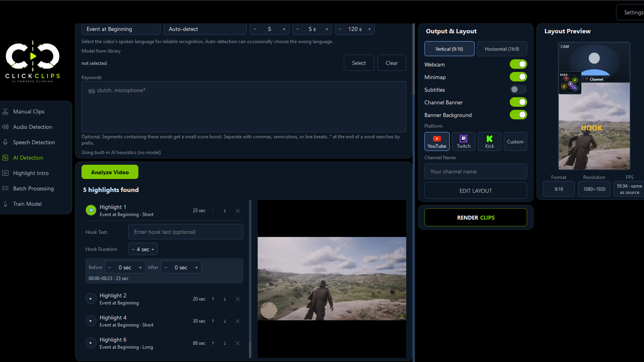644x362 pixels.
Task: Open EDIT LAYOUT
Action: [476, 191]
